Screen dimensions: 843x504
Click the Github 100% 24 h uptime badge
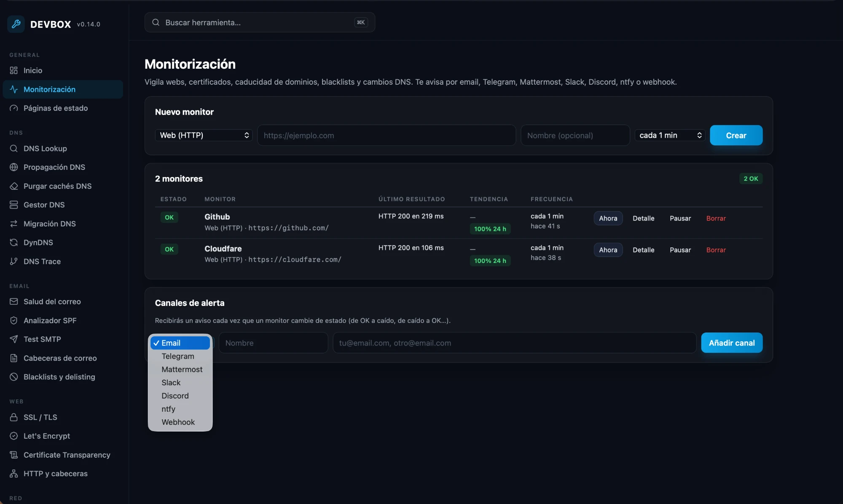490,229
